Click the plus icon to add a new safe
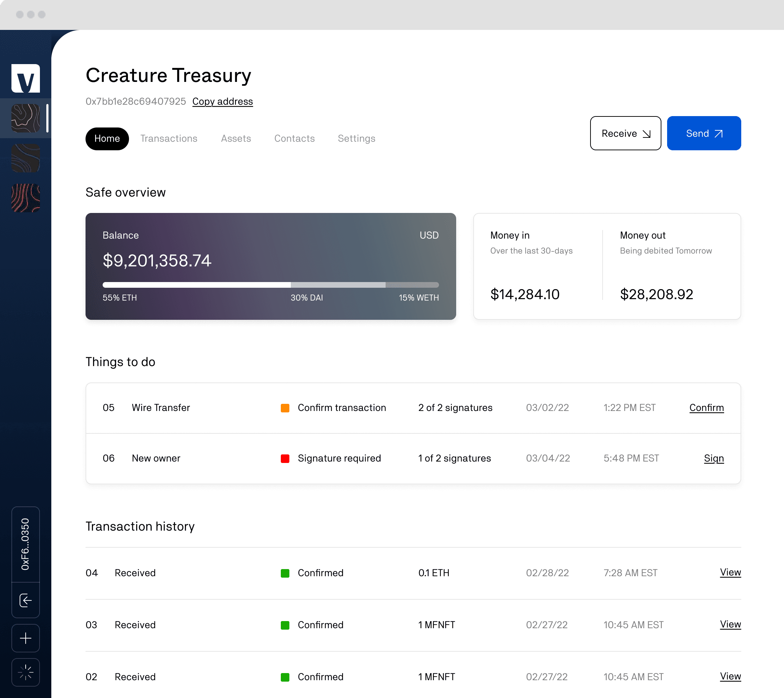784x698 pixels. [x=26, y=638]
